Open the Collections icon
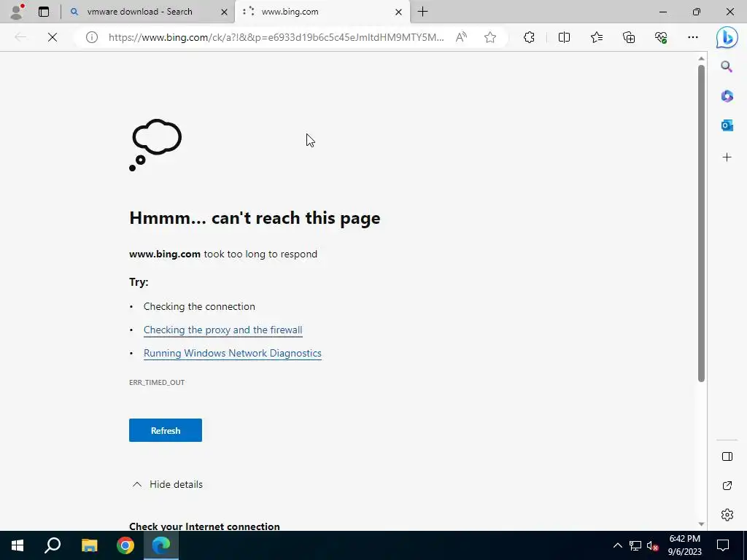Image resolution: width=747 pixels, height=560 pixels. point(629,37)
